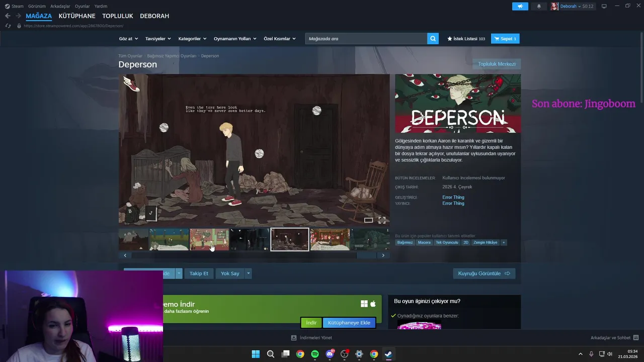This screenshot has height=362, width=644.
Task: Click the green İndir demo button
Action: coord(311,322)
